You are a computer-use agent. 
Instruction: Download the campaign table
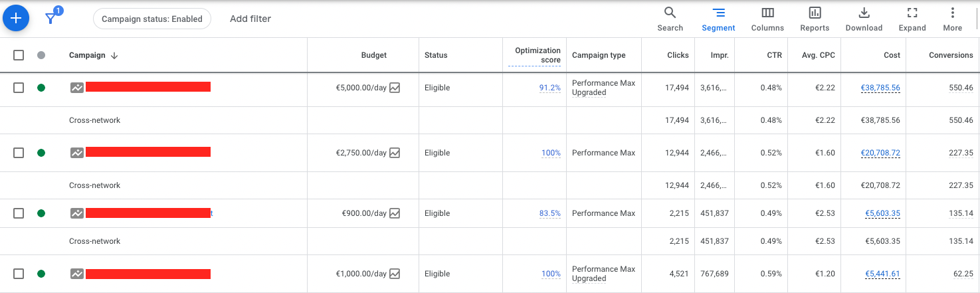(x=864, y=19)
